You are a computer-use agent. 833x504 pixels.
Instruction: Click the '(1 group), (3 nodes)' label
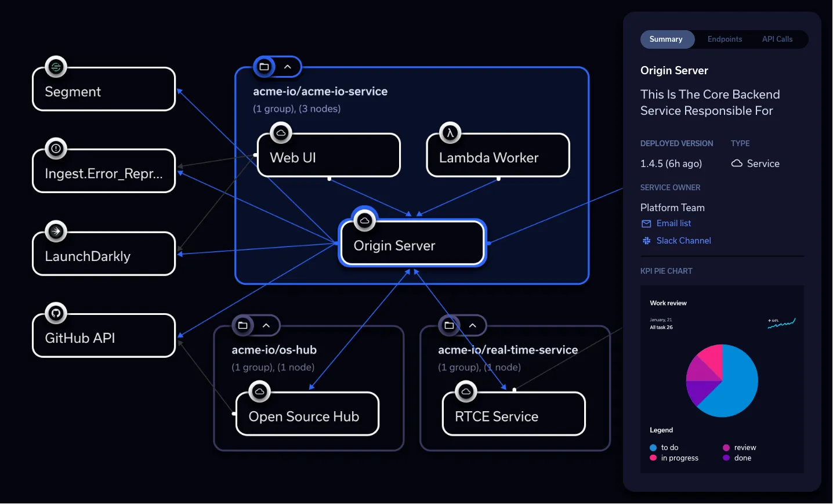297,108
